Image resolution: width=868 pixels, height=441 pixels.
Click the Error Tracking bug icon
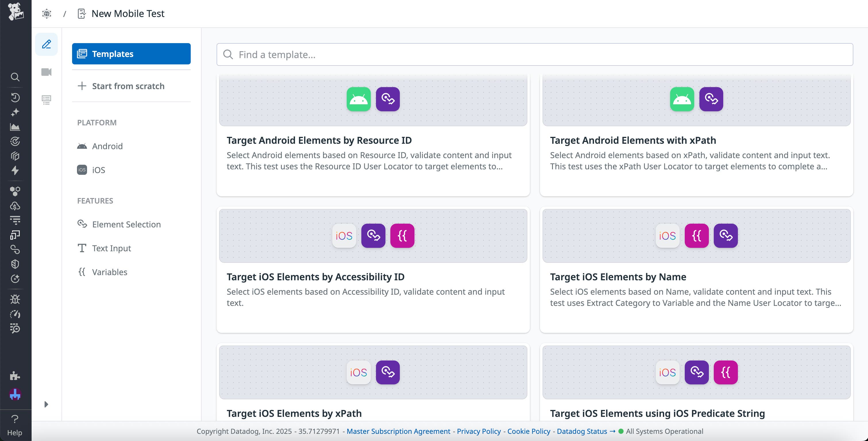tap(16, 299)
